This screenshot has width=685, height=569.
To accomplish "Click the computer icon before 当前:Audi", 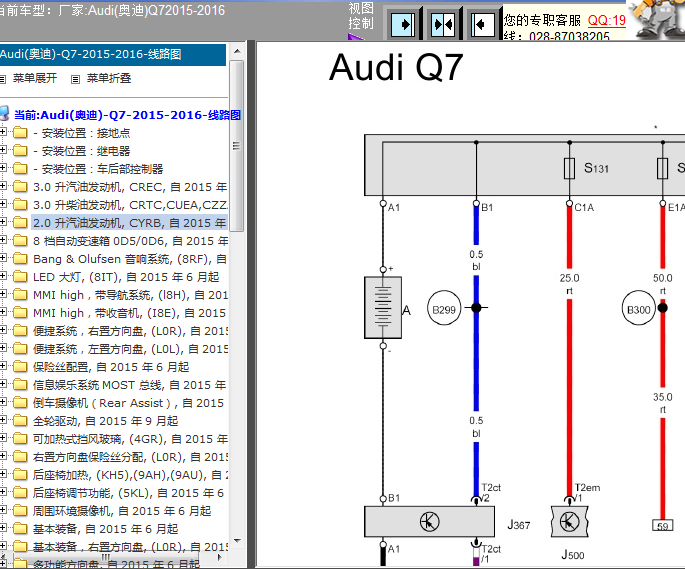I will 4,114.
